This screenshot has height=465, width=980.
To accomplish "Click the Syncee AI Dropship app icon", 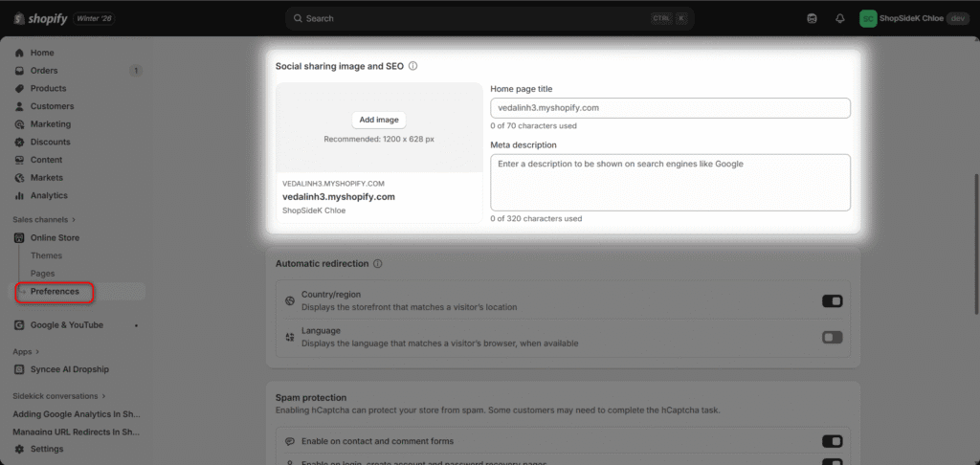I will click(19, 369).
